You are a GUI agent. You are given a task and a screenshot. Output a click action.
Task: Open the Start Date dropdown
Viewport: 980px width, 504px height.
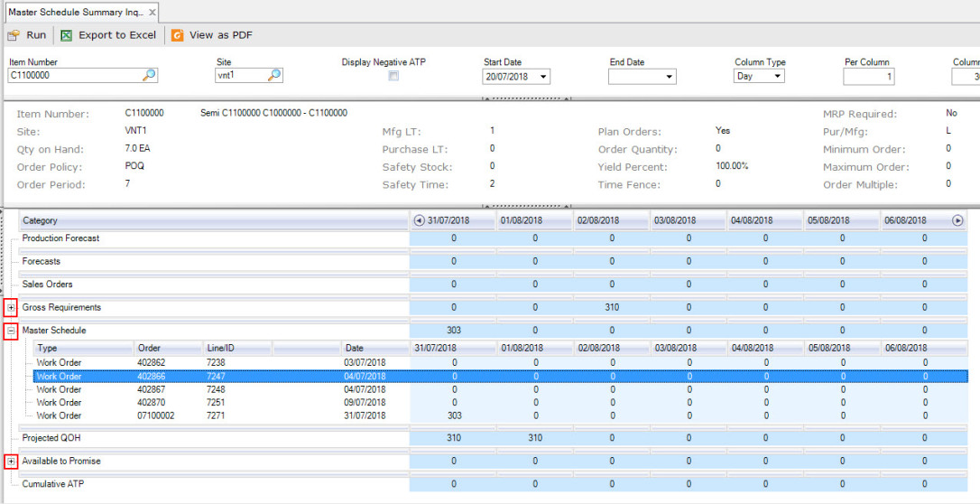coord(542,77)
